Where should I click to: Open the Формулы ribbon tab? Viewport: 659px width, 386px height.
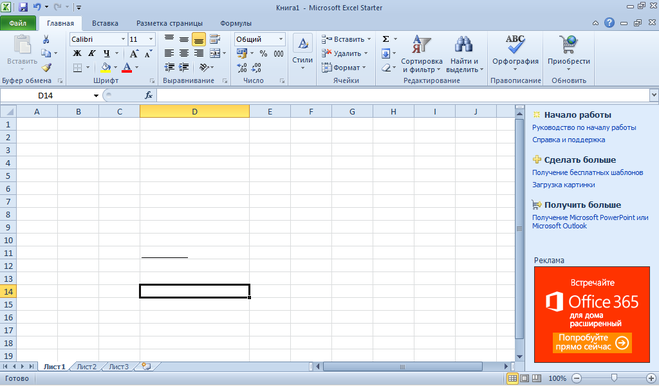coord(235,23)
